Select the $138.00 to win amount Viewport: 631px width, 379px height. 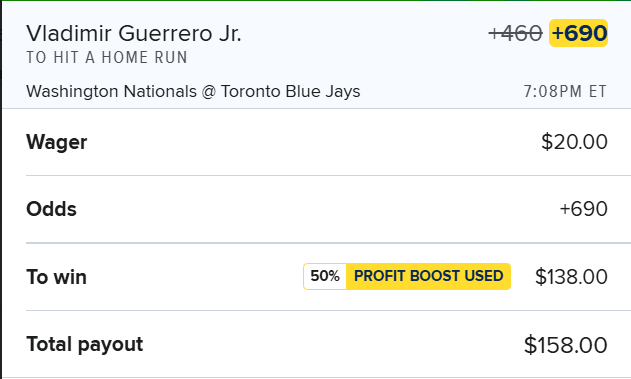coord(571,277)
